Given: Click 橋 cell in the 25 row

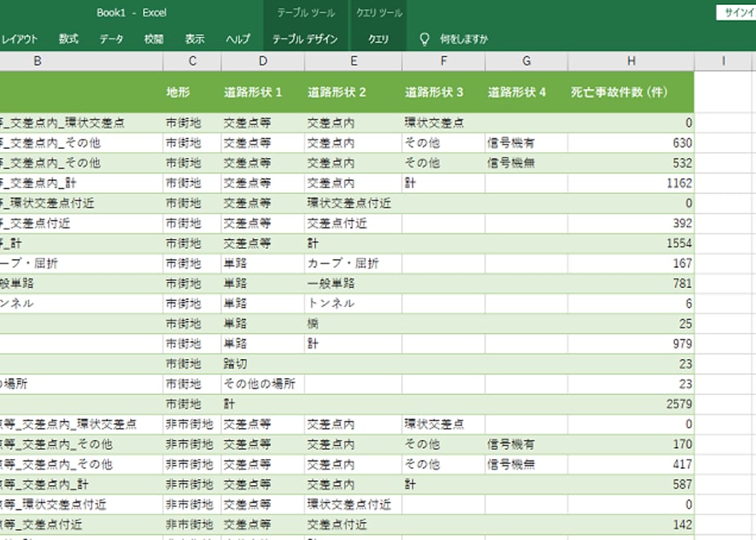Looking at the screenshot, I should [x=353, y=324].
